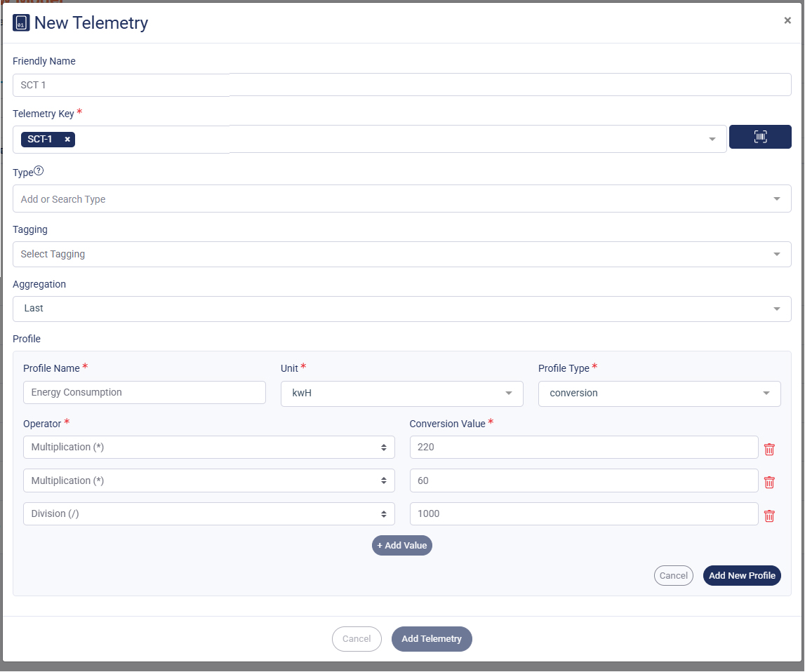Viewport: 805px width, 672px height.
Task: Open the Type search dropdown
Action: coord(401,199)
